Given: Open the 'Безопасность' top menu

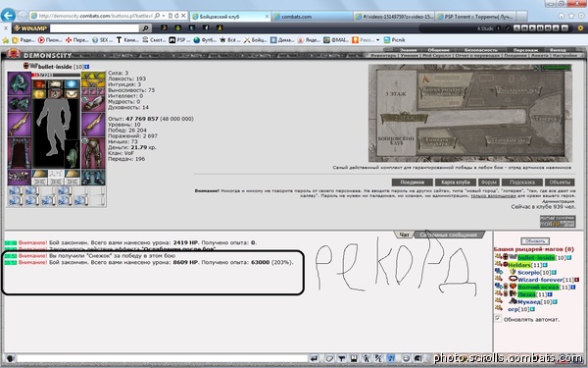Looking at the screenshot, I should click(x=480, y=50).
